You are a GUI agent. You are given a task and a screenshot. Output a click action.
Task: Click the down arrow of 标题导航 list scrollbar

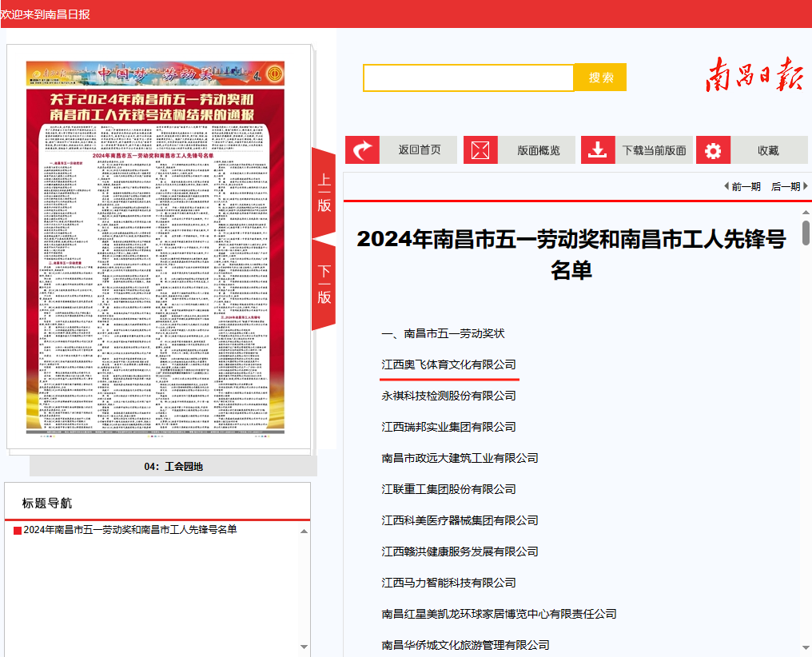pyautogui.click(x=304, y=647)
